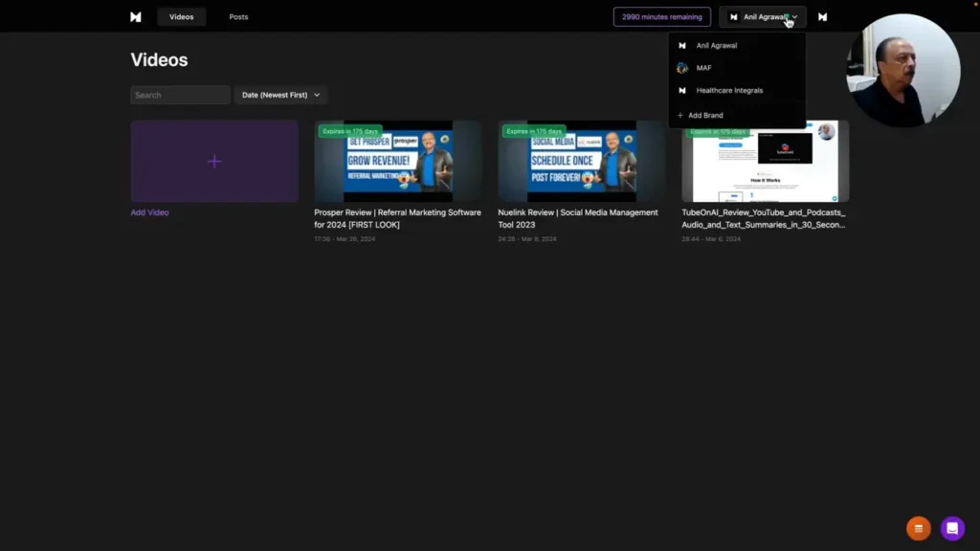Select the Healthcare Integrals brand
Screen dimensions: 980x551
737,90
